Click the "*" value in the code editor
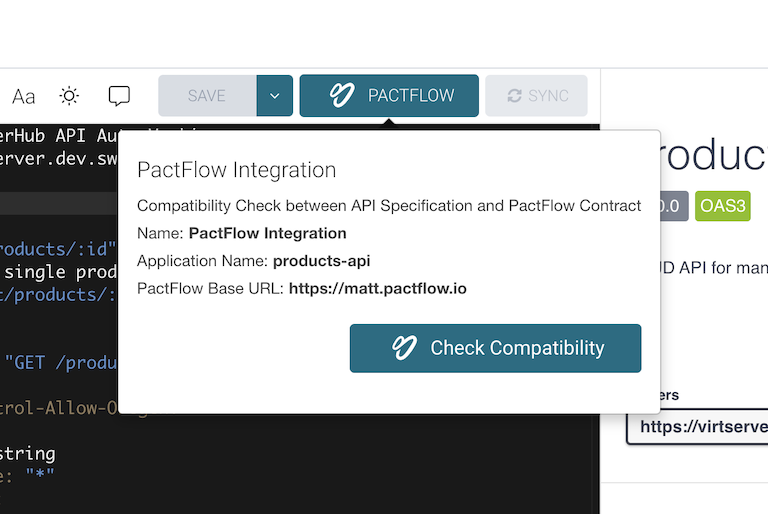This screenshot has width=768, height=514. coord(40,475)
